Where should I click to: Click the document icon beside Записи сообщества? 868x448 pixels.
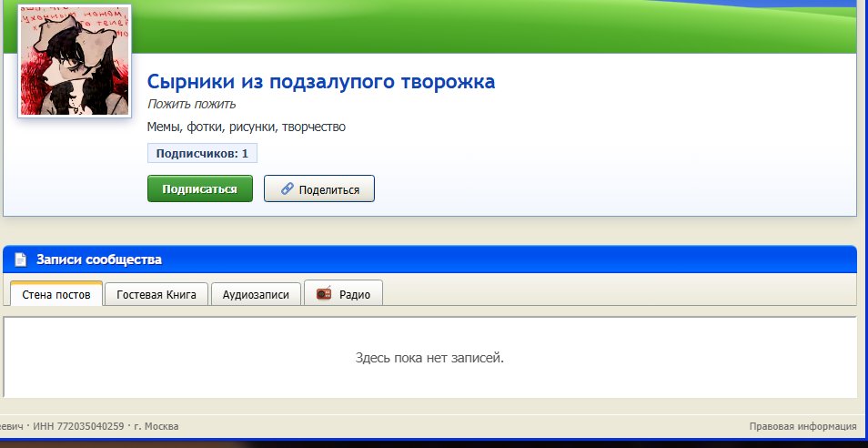[x=21, y=260]
